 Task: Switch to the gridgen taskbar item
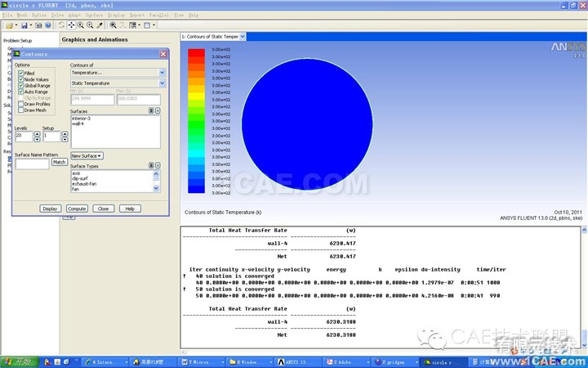tap(395, 362)
